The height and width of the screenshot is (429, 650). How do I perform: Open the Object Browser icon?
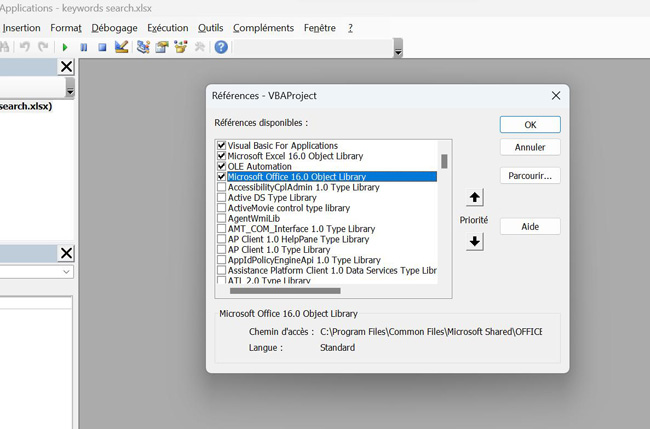[181, 47]
